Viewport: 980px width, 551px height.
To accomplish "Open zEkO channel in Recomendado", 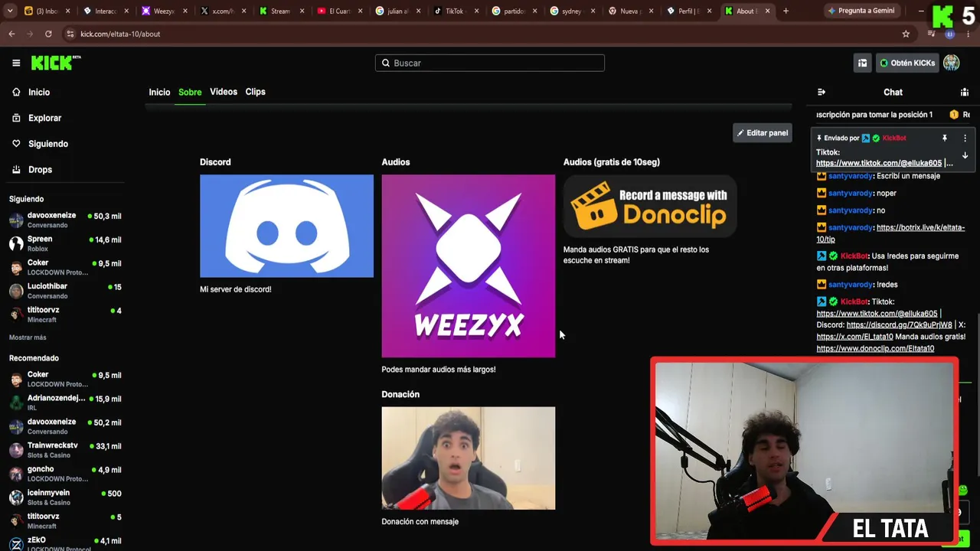I will (x=65, y=544).
